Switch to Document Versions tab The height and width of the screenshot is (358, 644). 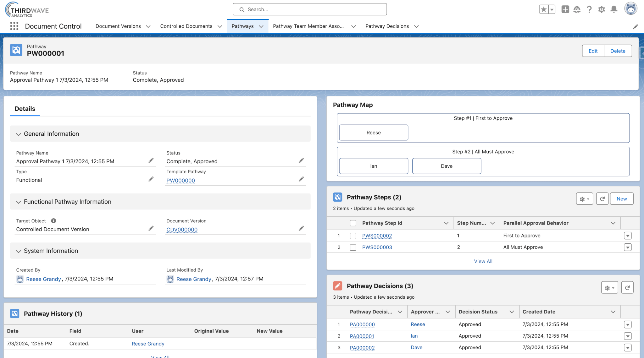[x=118, y=26]
